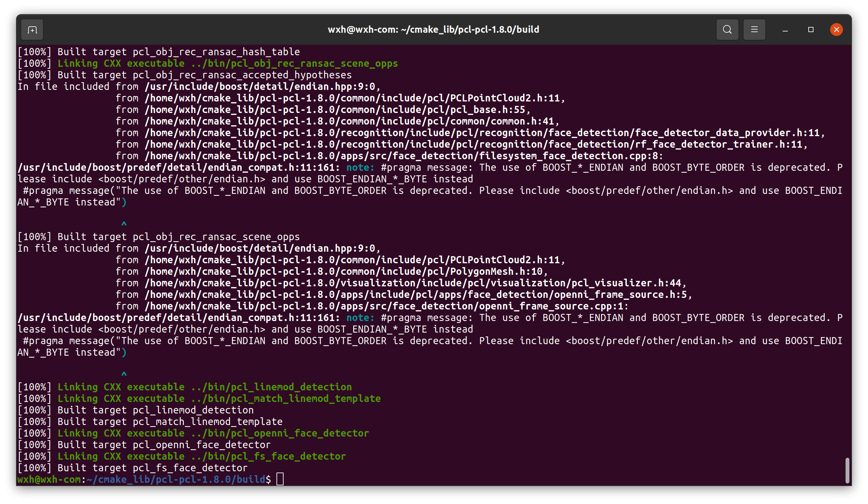Viewport: 868px width, 504px height.
Task: Click Built target pcl_fs_face_detector line
Action: click(x=132, y=467)
